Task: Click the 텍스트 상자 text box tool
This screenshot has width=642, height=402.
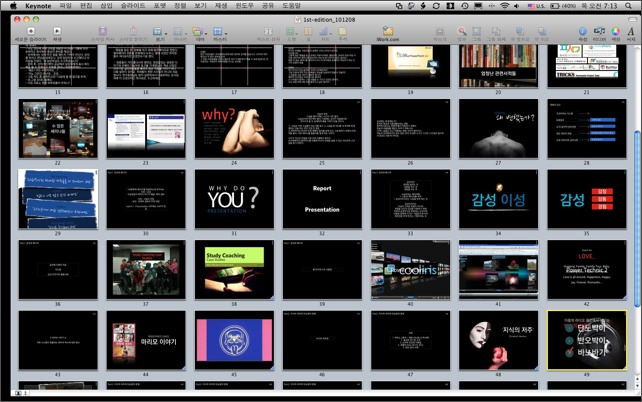Action: coord(268,34)
